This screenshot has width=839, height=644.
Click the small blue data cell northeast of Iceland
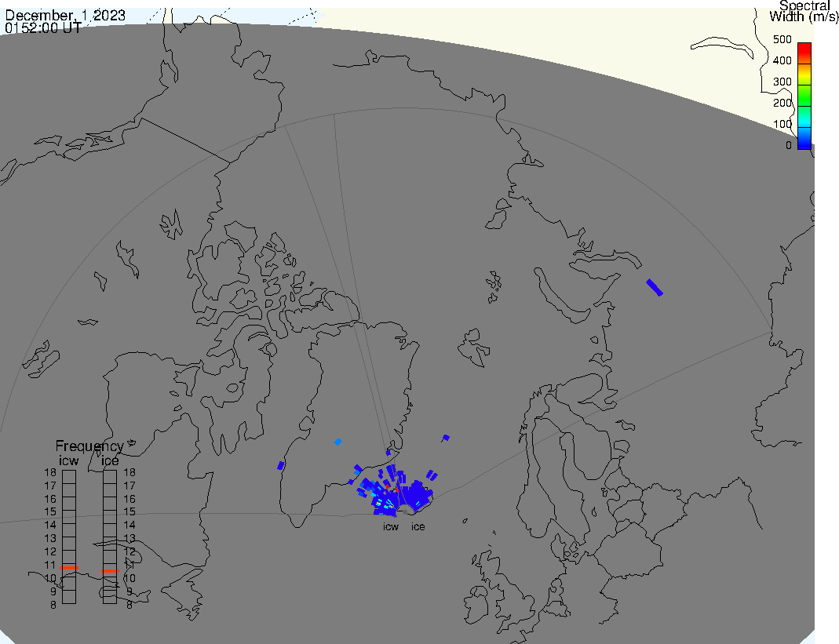[x=446, y=438]
